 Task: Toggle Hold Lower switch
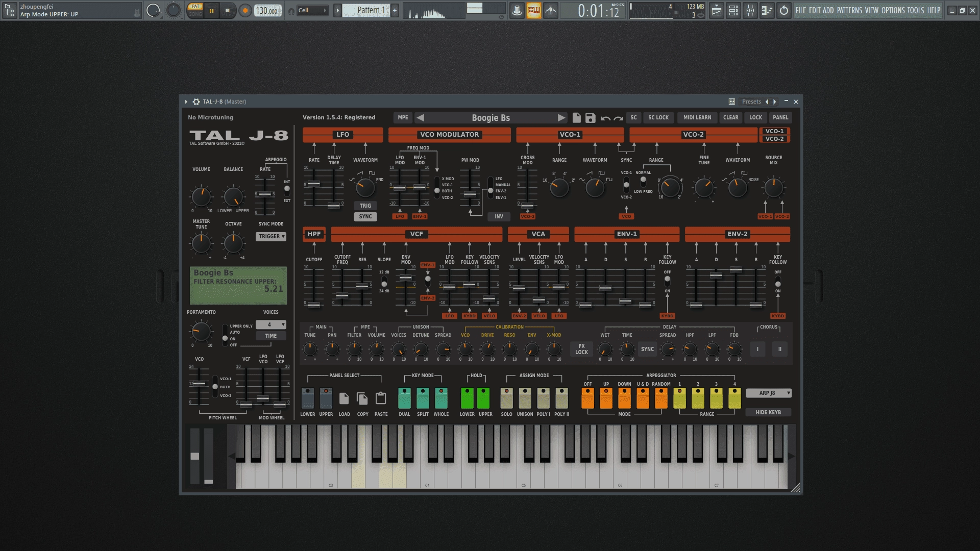(467, 398)
